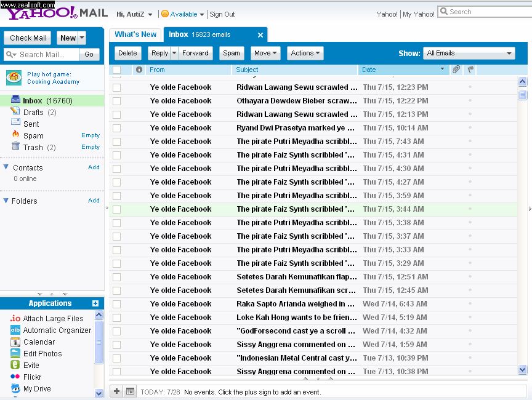Screen dimensions: 532x400
Task: Click the Flickr dots icon
Action: point(15,376)
